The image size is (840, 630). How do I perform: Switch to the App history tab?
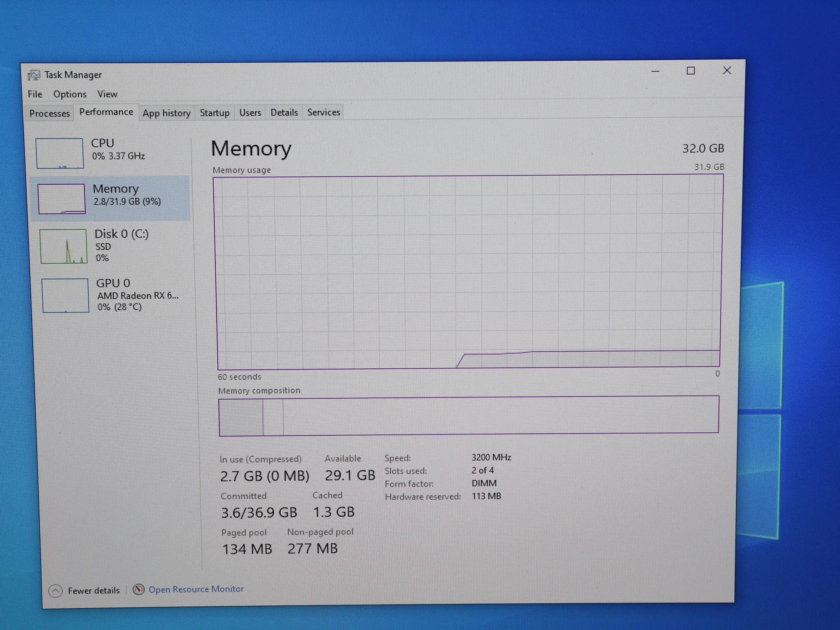[167, 113]
